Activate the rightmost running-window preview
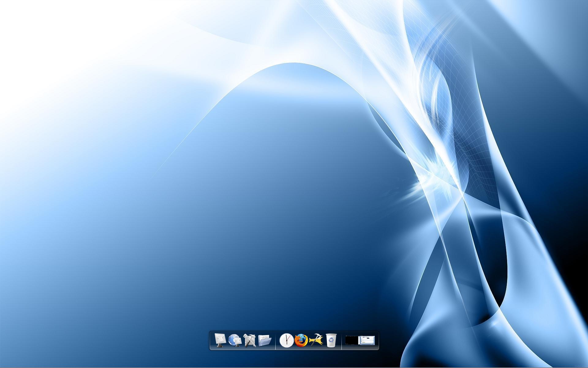This screenshot has height=368, width=588. [x=367, y=340]
